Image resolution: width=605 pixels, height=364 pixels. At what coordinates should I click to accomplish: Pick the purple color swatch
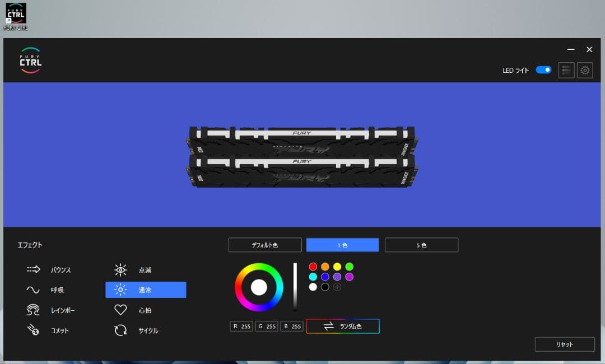pos(337,277)
